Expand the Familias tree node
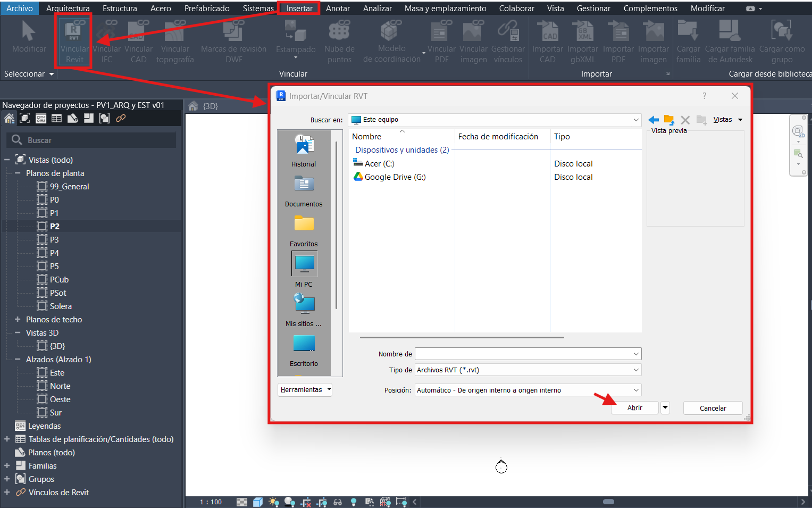 [x=7, y=466]
